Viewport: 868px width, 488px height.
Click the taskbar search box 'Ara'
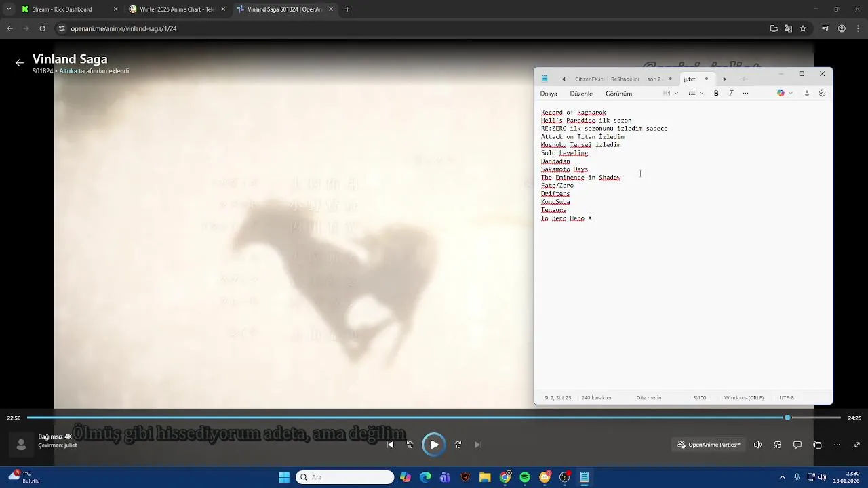click(345, 477)
